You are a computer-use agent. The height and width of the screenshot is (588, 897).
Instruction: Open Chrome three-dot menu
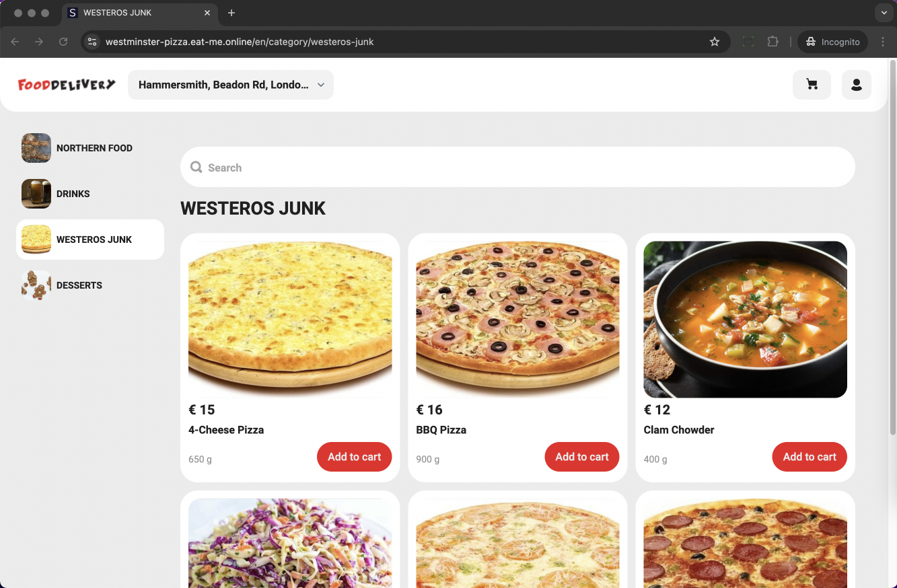click(883, 42)
